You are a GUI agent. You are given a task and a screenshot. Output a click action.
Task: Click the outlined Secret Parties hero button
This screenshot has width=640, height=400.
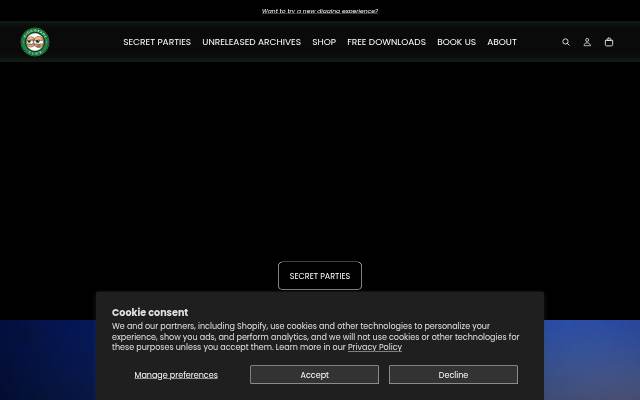(x=320, y=276)
